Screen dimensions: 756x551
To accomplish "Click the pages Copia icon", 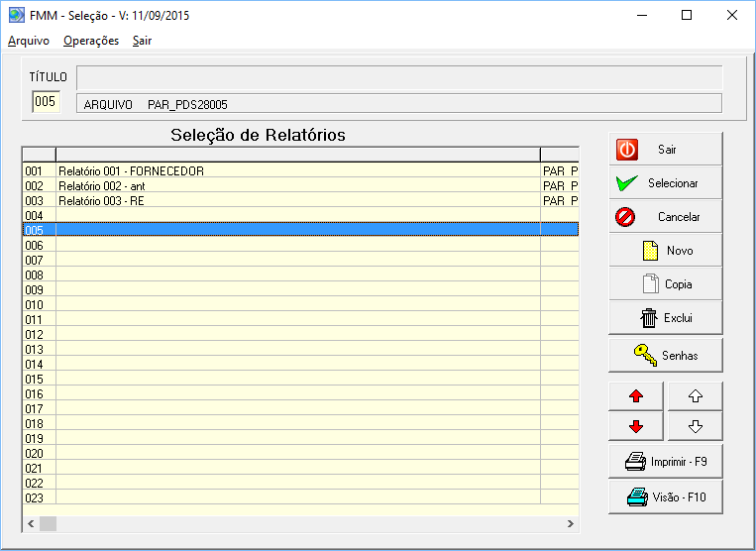I will 650,283.
